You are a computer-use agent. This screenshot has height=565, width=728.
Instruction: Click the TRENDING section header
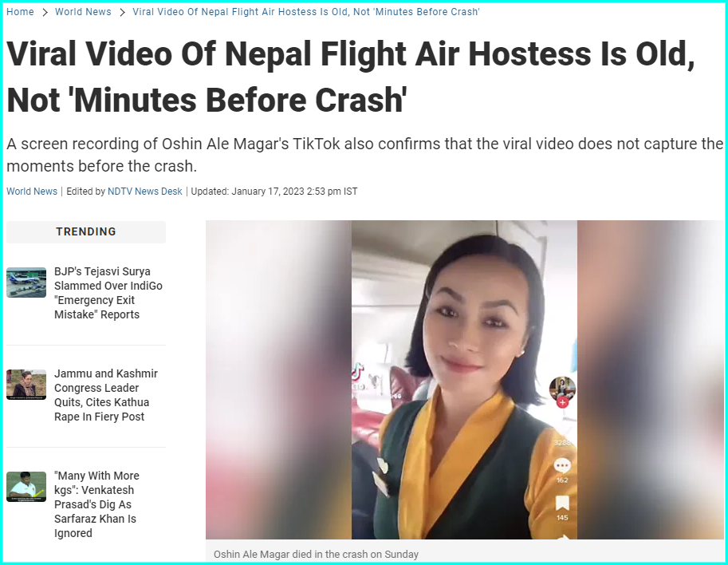click(x=86, y=232)
